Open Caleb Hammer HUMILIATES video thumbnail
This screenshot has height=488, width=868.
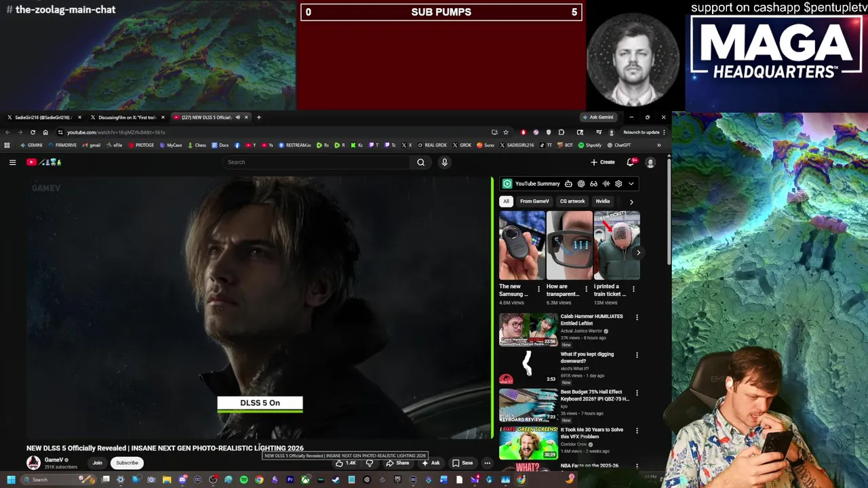point(528,329)
